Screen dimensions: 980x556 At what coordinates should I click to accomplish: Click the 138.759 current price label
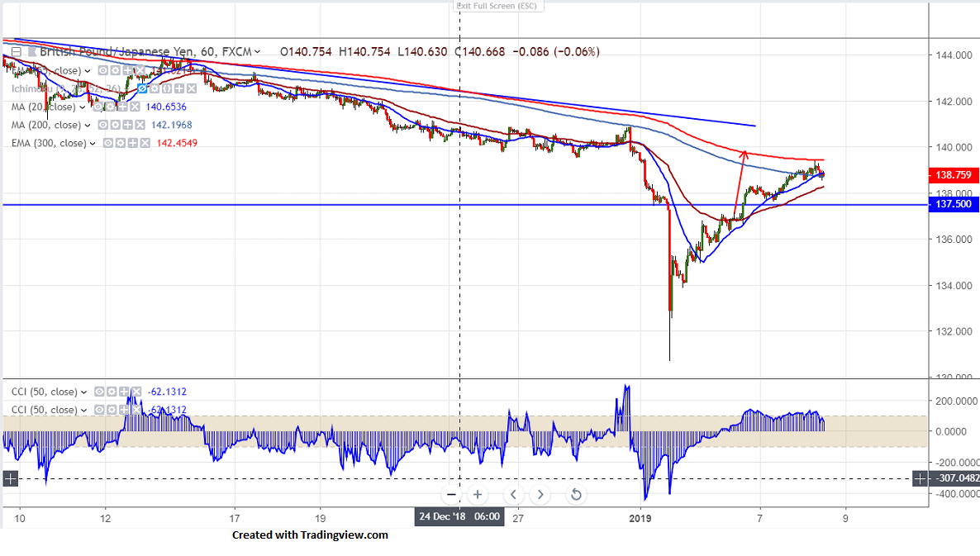(x=953, y=175)
